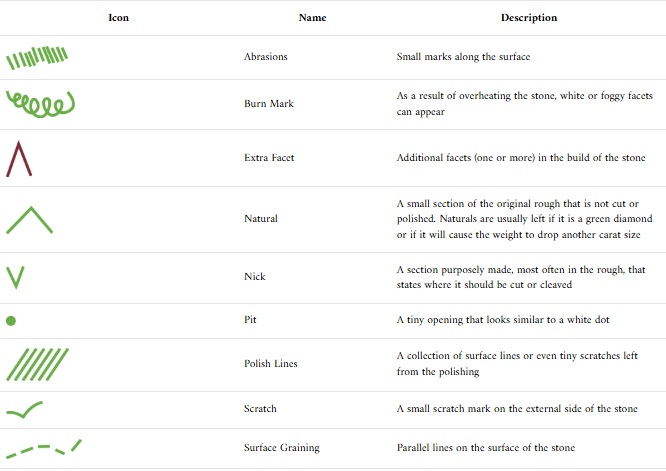
Task: Click the Scratch curved mark icon
Action: point(24,409)
